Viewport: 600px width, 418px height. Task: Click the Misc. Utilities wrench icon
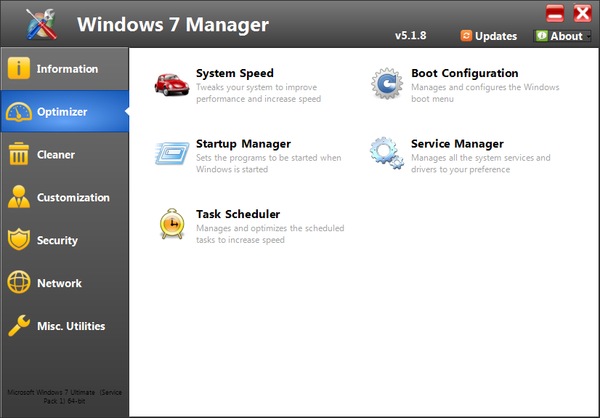(19, 326)
